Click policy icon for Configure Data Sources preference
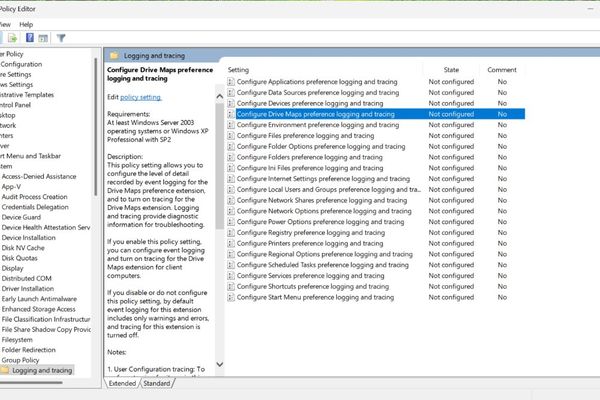This screenshot has width=600, height=400. [x=231, y=92]
